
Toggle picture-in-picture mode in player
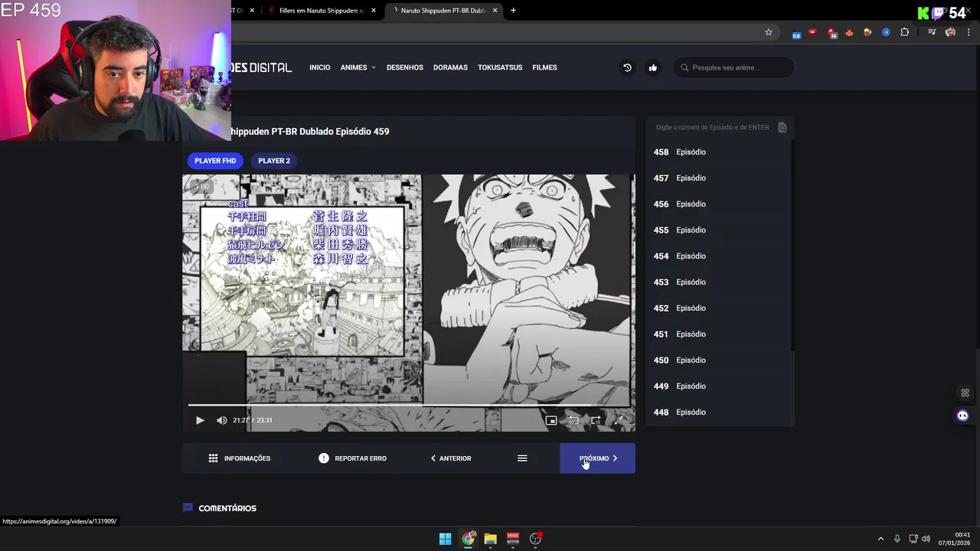tap(550, 420)
